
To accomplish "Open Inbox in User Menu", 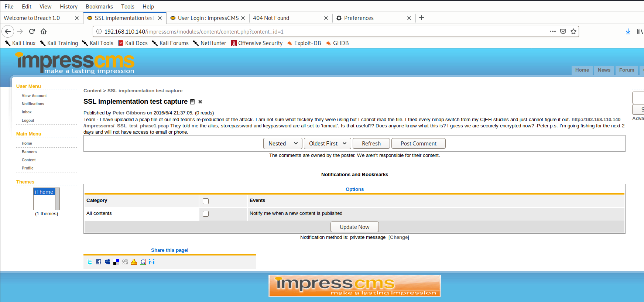I will (27, 112).
